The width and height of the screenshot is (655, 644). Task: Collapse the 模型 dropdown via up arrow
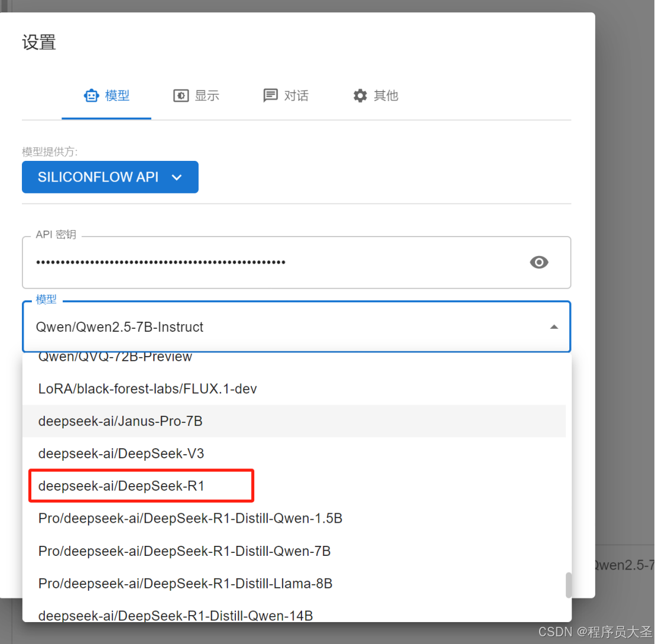(554, 327)
